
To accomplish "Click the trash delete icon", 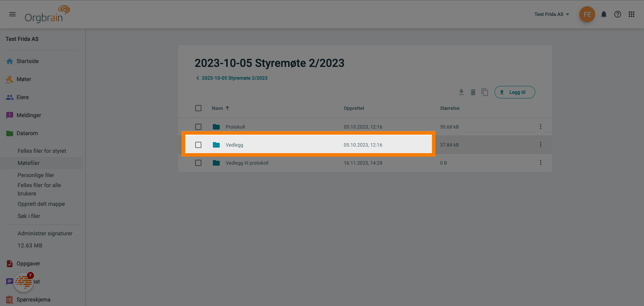I will 473,92.
